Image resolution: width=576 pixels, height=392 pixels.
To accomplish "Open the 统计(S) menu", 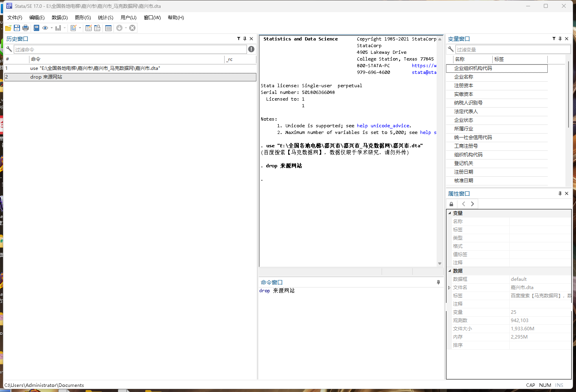I will (105, 17).
